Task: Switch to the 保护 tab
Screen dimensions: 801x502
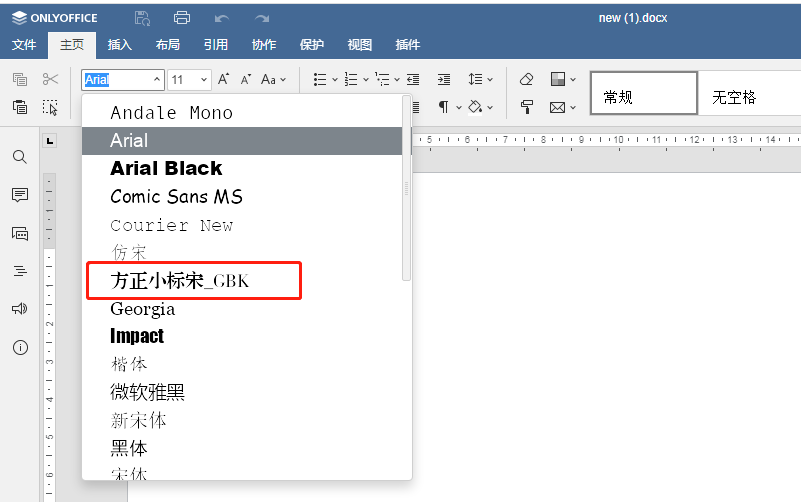Action: [x=312, y=45]
